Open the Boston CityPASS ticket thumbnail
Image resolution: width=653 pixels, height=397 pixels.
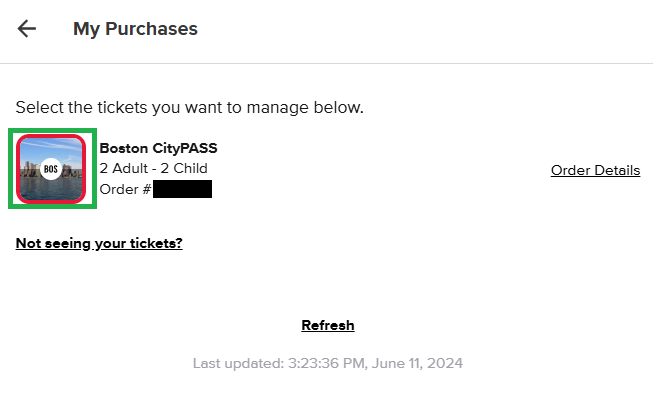click(x=51, y=169)
